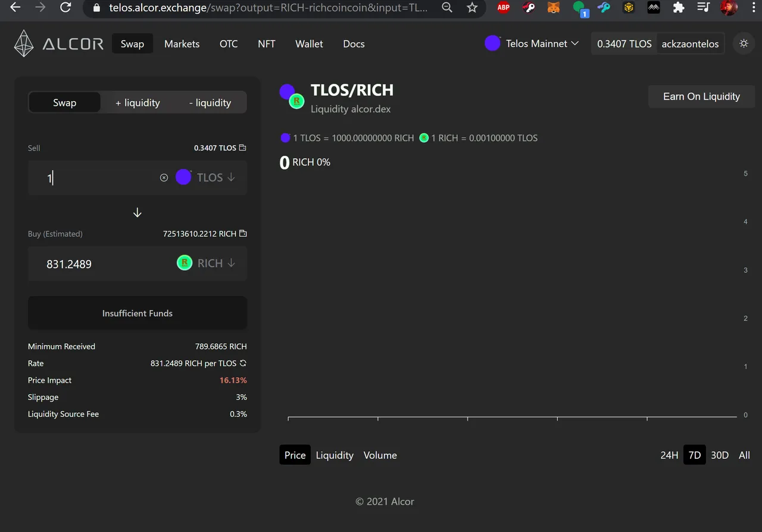Open the yellow cube Binance extension
The height and width of the screenshot is (532, 762).
coord(628,8)
